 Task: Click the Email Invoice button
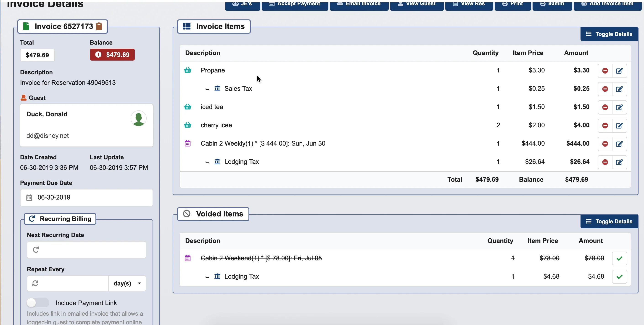(359, 3)
